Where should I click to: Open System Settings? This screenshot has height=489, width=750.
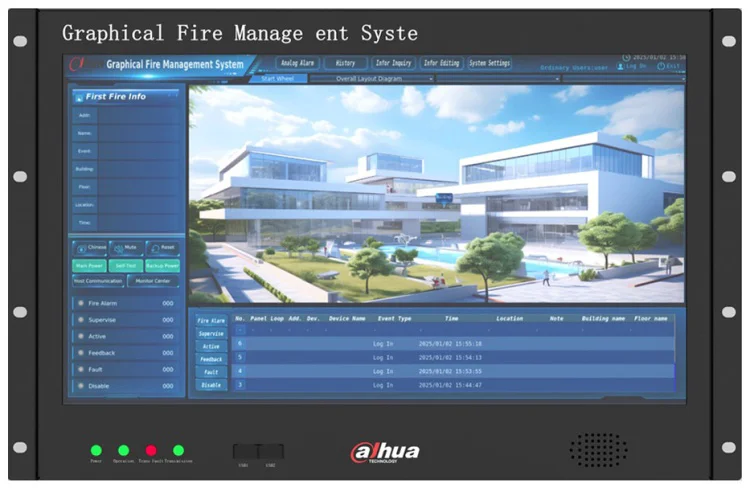489,63
